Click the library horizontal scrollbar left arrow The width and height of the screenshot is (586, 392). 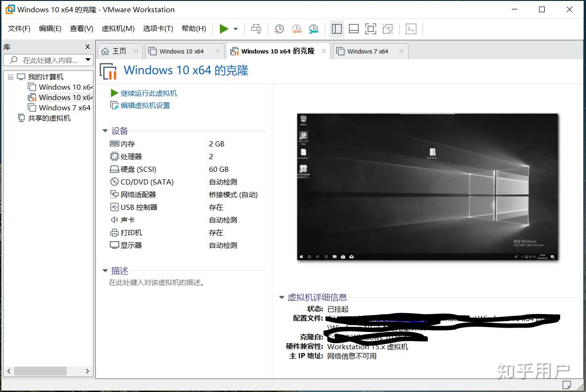[x=9, y=371]
